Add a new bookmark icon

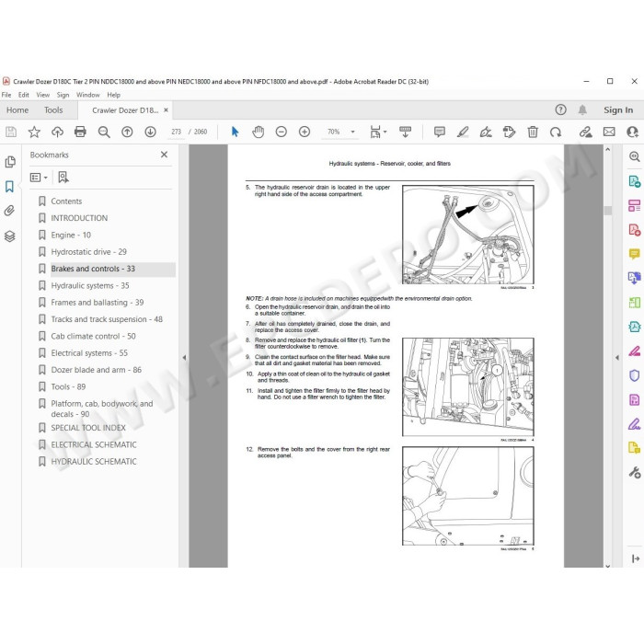click(x=63, y=178)
